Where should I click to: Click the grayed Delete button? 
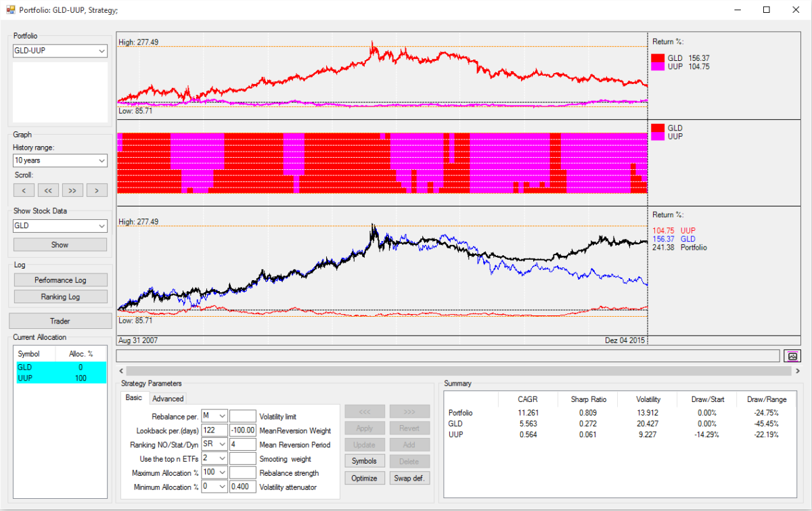tap(409, 461)
